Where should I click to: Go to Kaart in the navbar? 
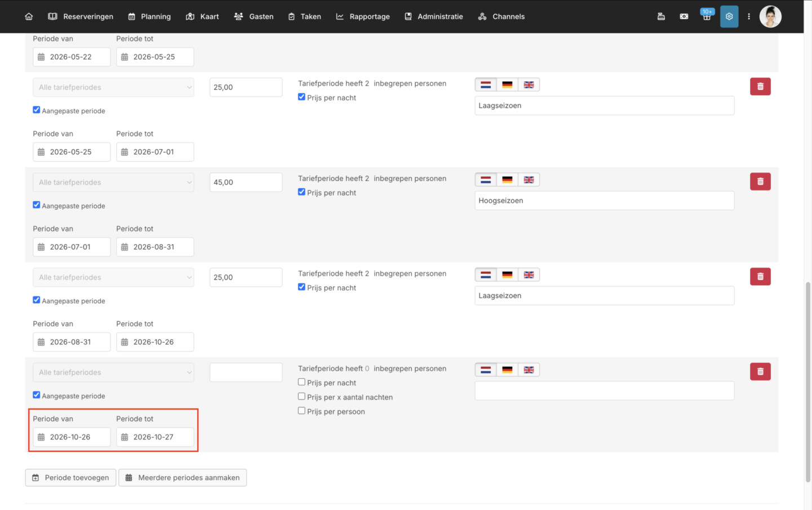tap(202, 16)
